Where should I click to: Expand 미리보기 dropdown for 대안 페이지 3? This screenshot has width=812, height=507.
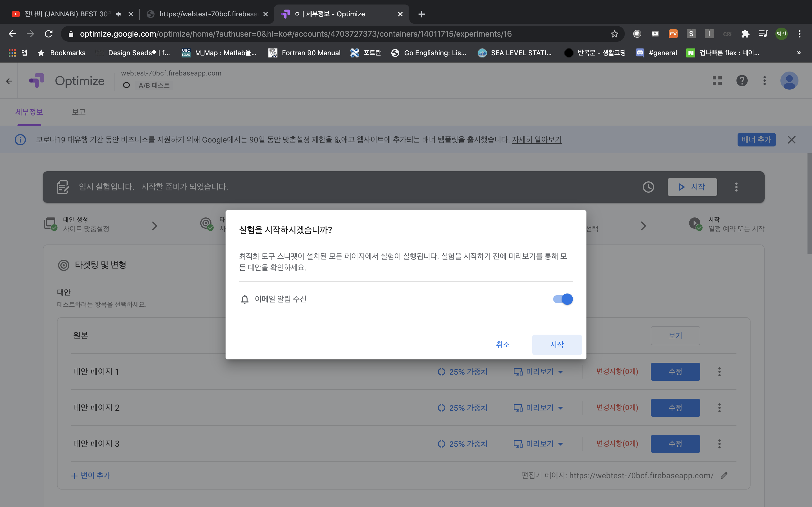[560, 444]
